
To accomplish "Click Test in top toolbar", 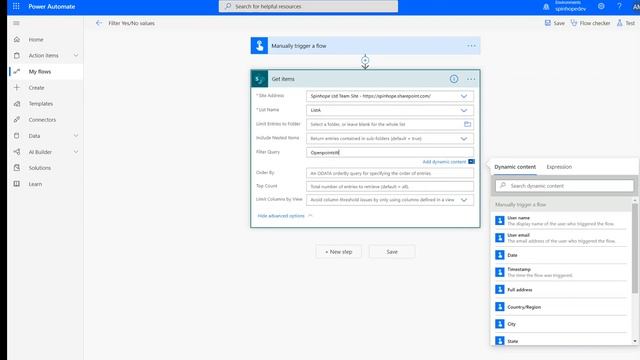I will (626, 23).
